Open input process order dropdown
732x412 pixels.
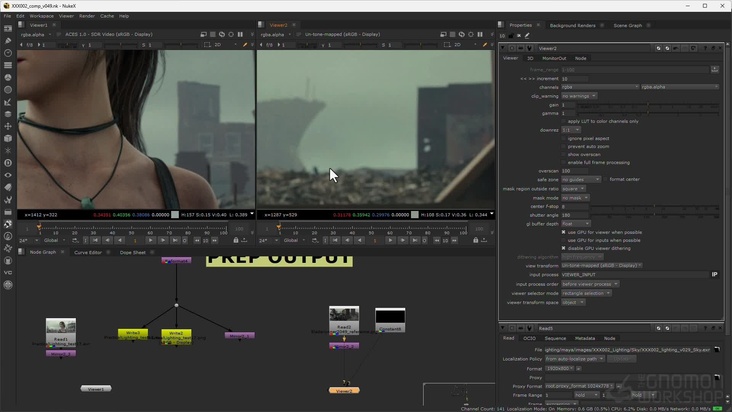click(590, 284)
